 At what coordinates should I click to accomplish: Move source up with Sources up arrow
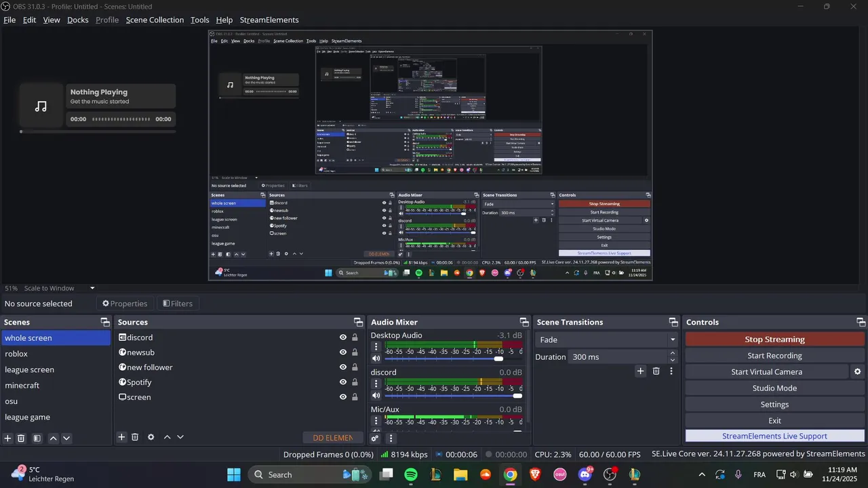[x=167, y=437]
